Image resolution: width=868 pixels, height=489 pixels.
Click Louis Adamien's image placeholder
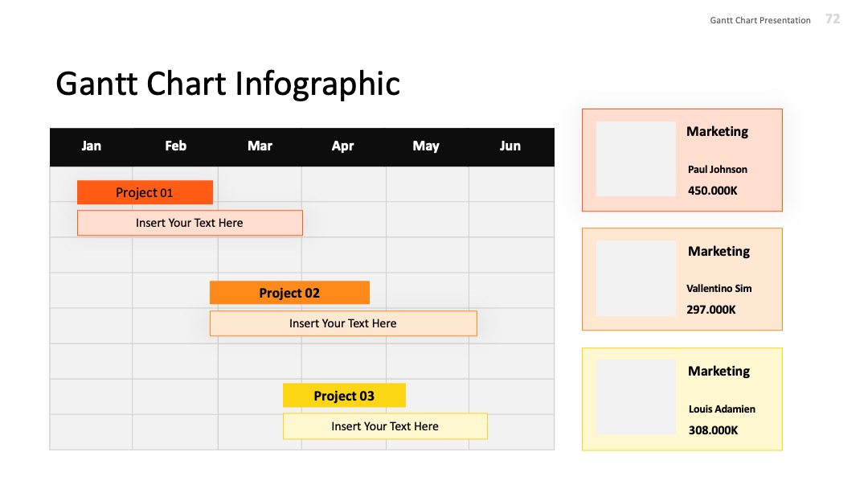[636, 397]
